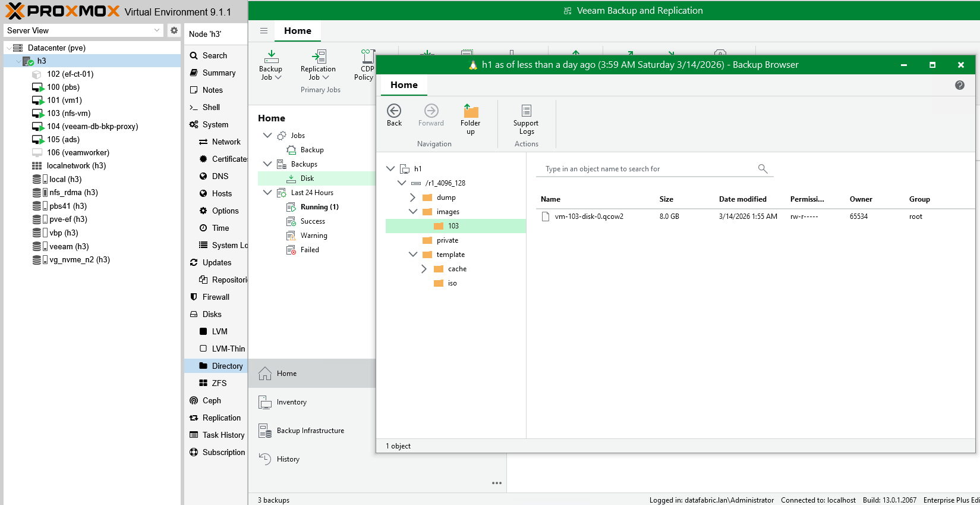Collapse the Jobs node in Veeam tree
Viewport: 980px width, 505px height.
pos(267,136)
